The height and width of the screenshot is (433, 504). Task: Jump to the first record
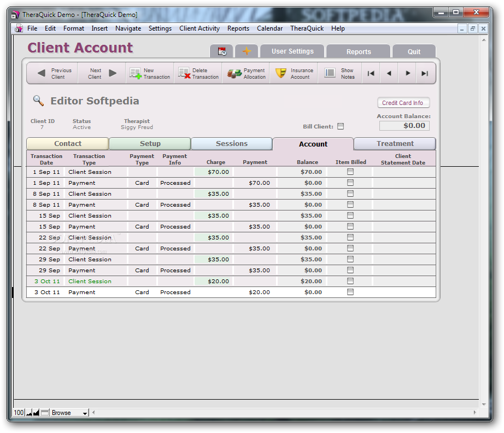(371, 73)
